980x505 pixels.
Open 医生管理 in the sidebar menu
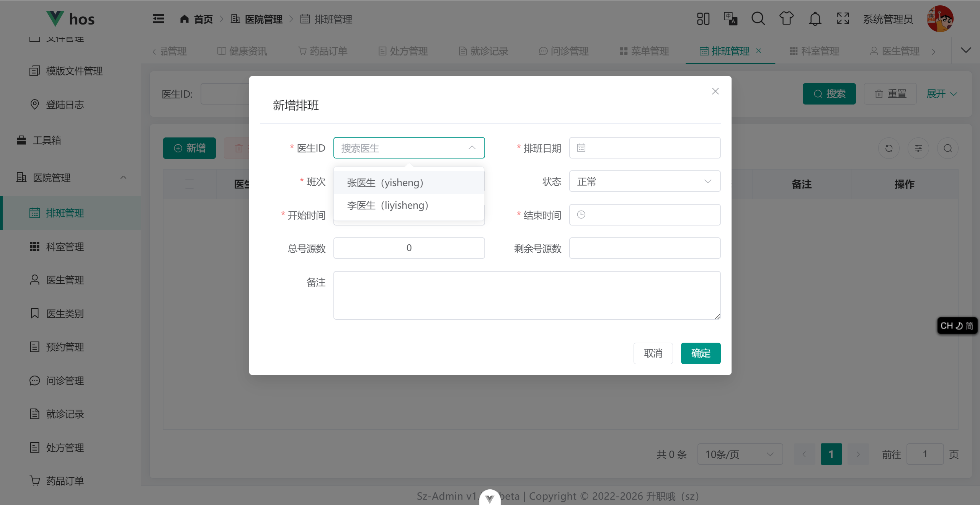point(65,280)
